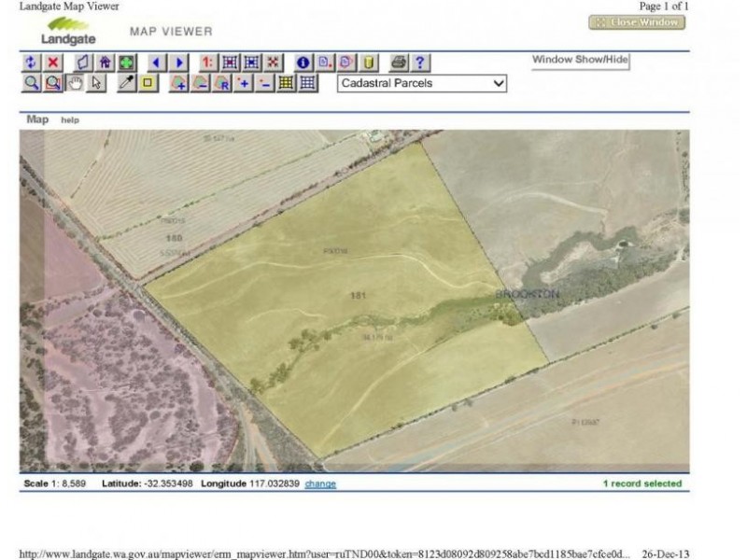The height and width of the screenshot is (560, 747).
Task: Activate the zoom in magnifier tool
Action: [x=29, y=84]
